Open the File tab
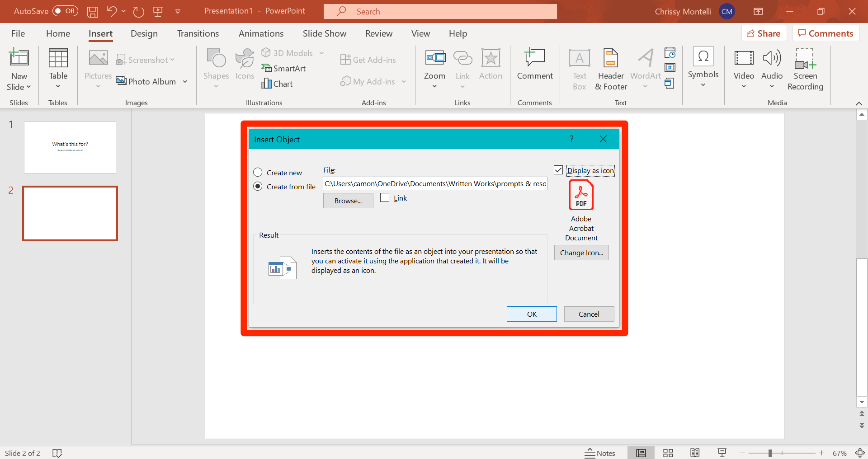The width and height of the screenshot is (868, 459). [18, 33]
